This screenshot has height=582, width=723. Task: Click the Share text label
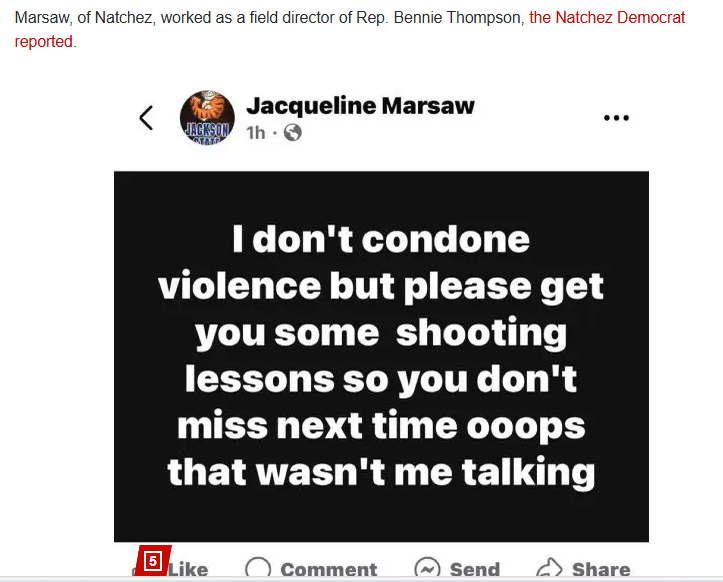(x=601, y=570)
